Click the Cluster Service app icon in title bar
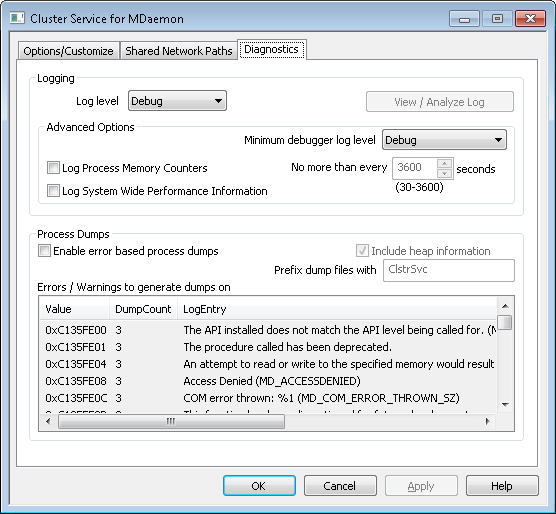556x514 pixels. tap(17, 18)
